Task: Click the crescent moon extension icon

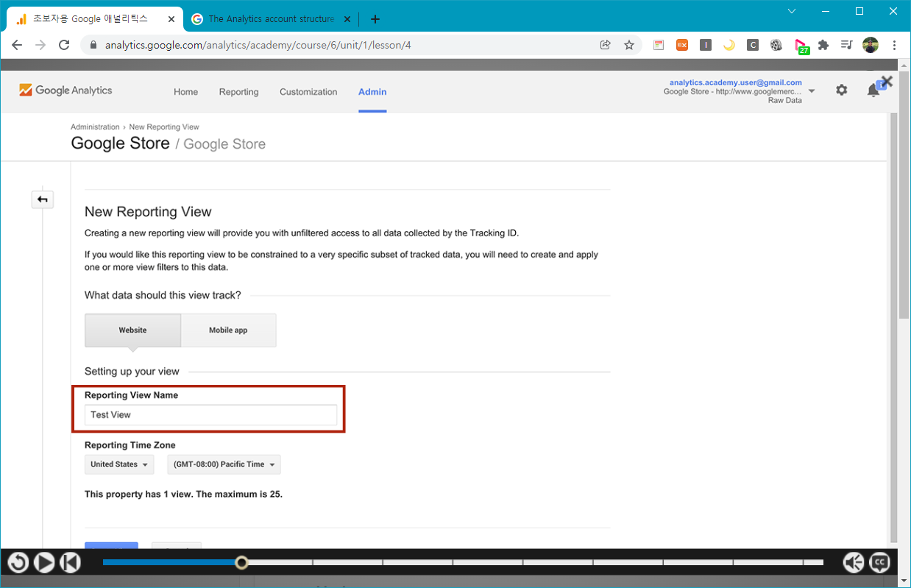Action: click(x=729, y=45)
